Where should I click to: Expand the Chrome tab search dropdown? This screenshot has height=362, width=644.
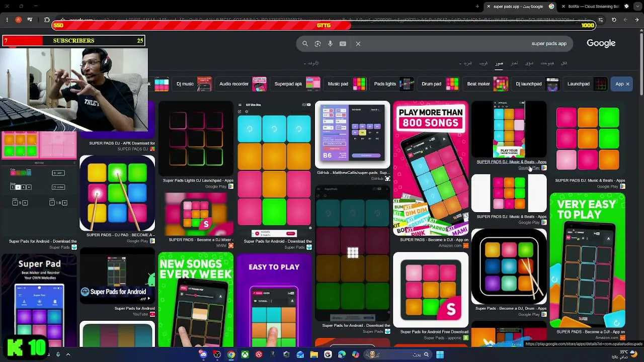[x=637, y=7]
